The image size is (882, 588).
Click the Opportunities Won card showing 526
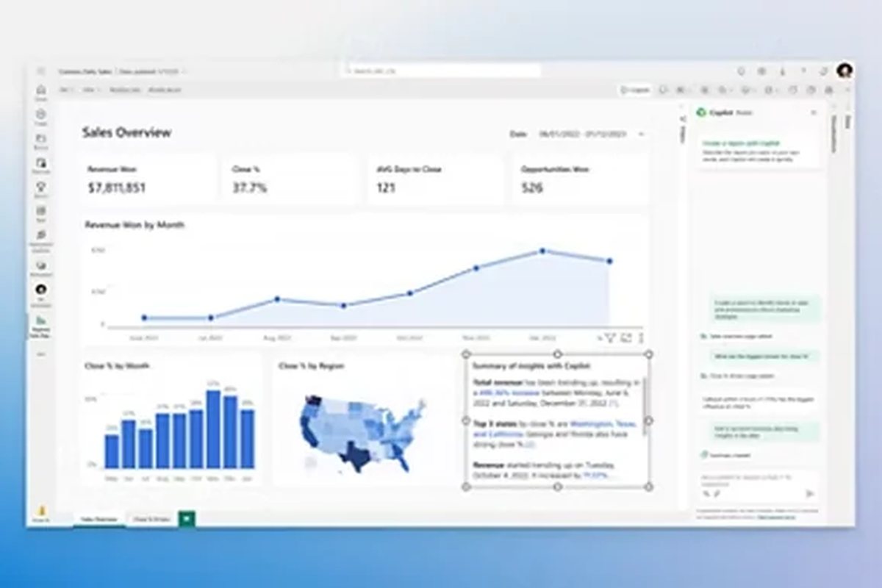click(580, 179)
